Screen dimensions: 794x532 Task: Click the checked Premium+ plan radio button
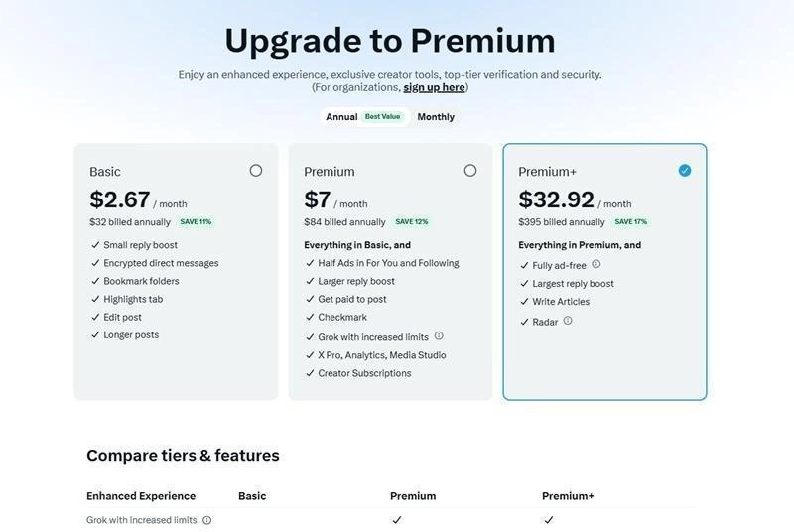(685, 171)
